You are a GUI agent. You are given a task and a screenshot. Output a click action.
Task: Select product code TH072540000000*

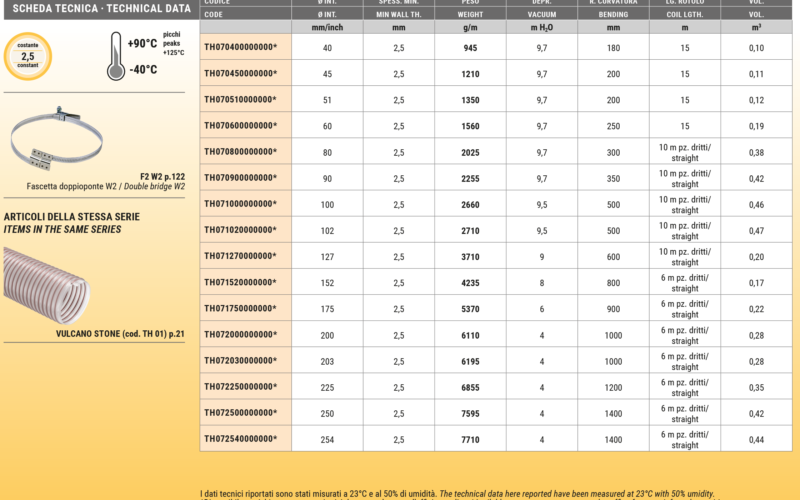pos(240,438)
